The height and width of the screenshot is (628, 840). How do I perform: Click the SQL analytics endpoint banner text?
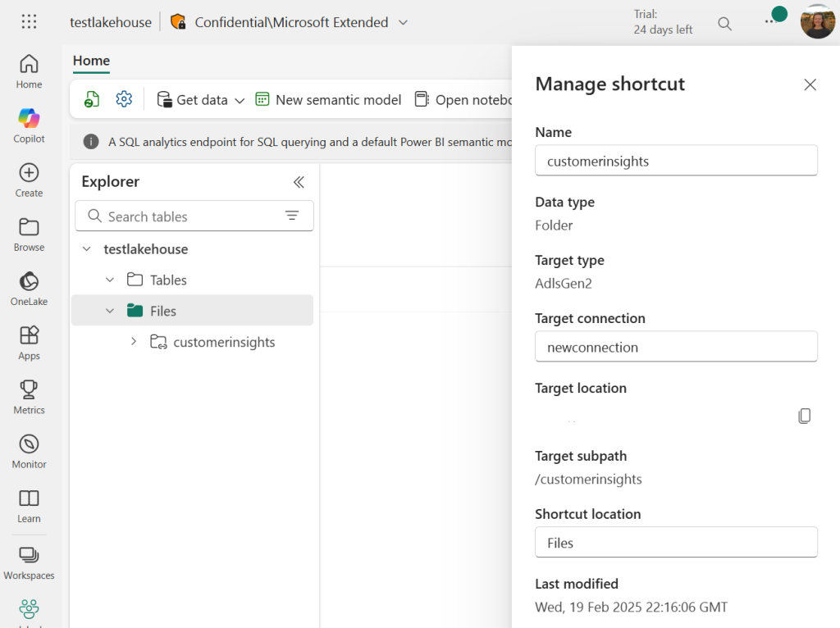pyautogui.click(x=309, y=142)
